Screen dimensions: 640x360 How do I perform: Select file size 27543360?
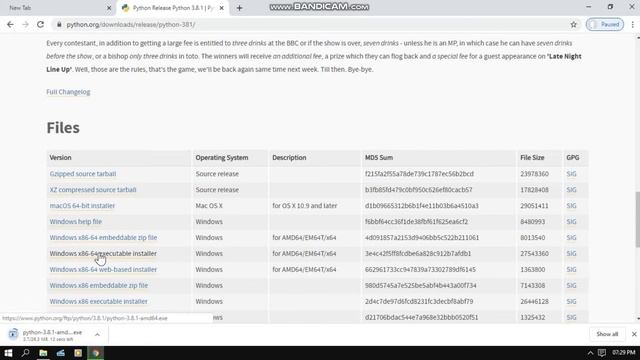click(534, 253)
